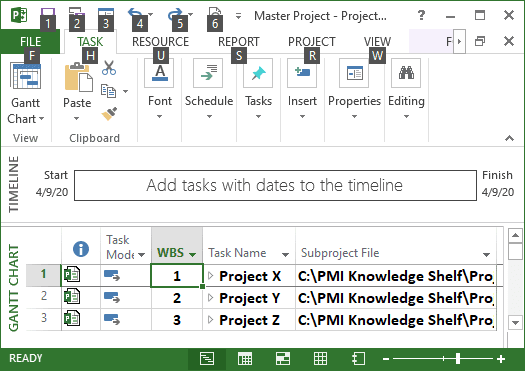The width and height of the screenshot is (525, 371).
Task: Expand the Project Y subproject
Action: click(x=210, y=297)
